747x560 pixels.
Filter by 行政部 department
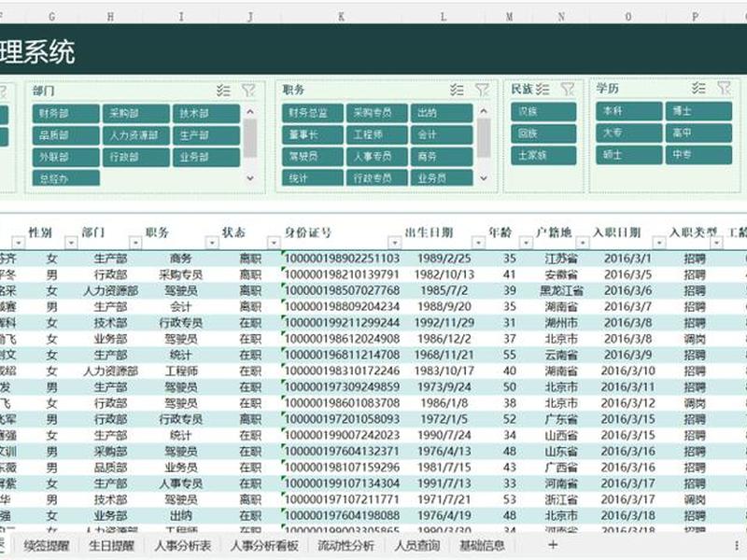pyautogui.click(x=135, y=157)
